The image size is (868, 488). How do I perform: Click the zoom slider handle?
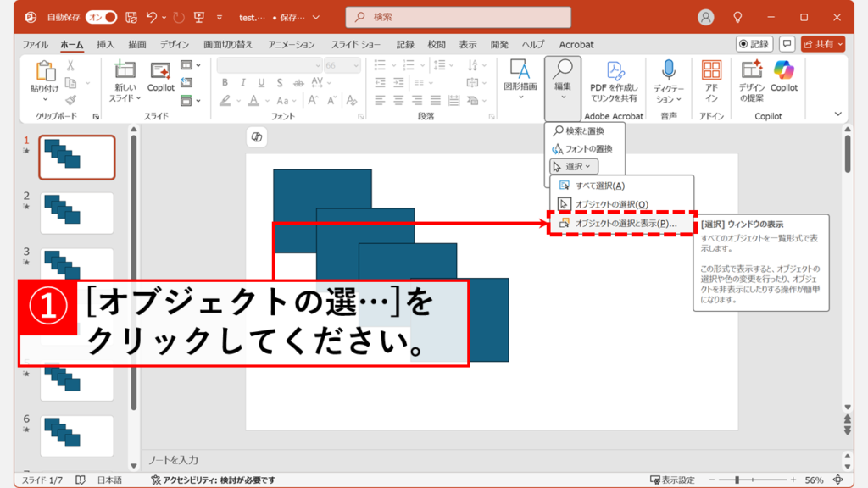point(737,480)
